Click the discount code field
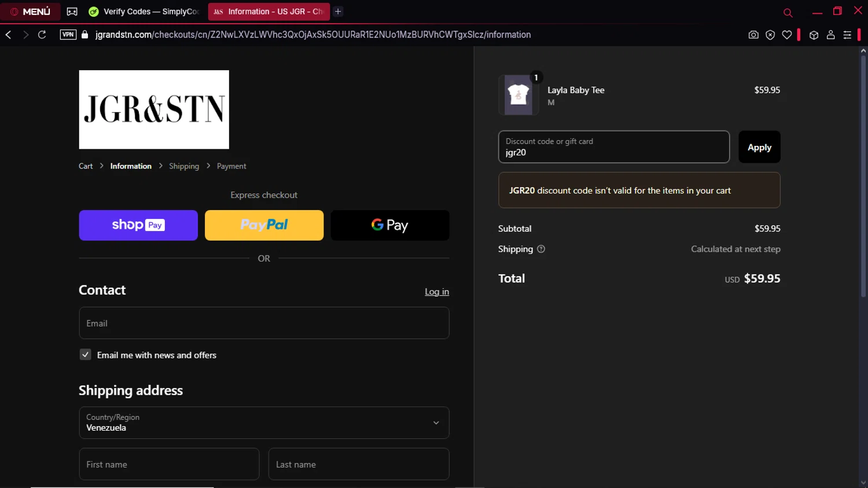Screen dimensions: 868x488 tap(614, 147)
